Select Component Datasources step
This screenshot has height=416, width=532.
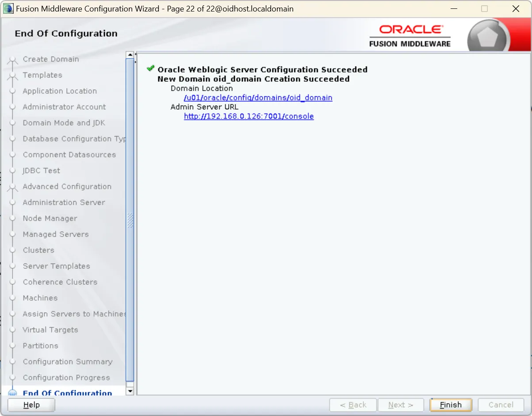(x=69, y=155)
